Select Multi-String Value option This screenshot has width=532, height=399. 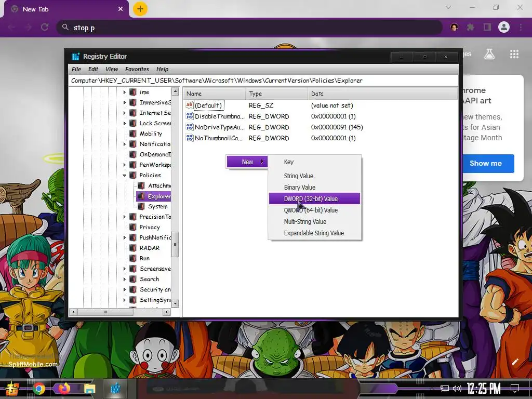click(314, 221)
